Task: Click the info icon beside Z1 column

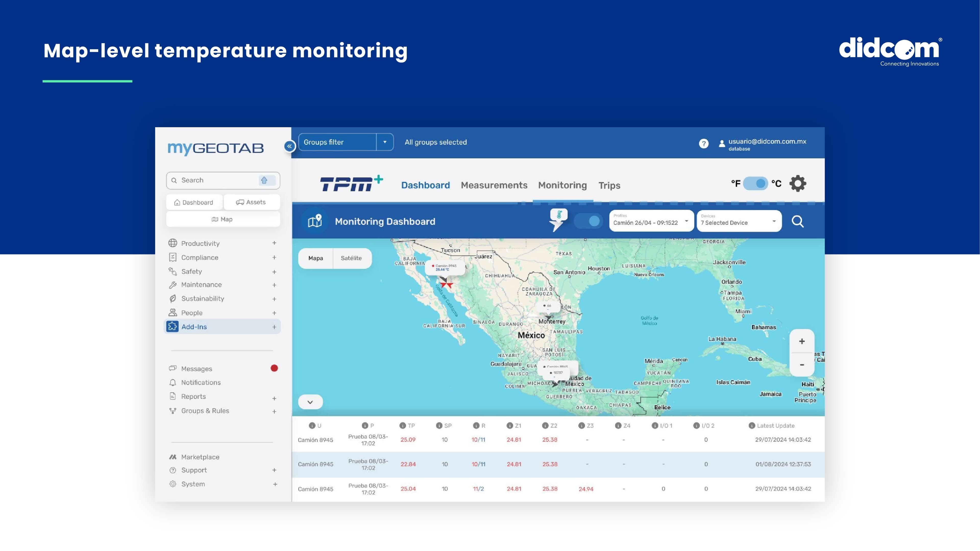Action: coord(510,425)
